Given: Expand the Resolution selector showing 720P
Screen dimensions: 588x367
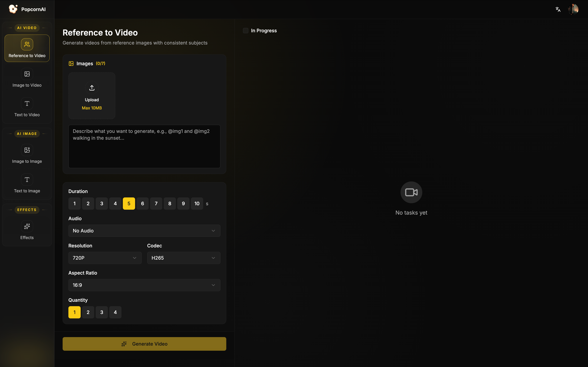Looking at the screenshot, I should 105,258.
